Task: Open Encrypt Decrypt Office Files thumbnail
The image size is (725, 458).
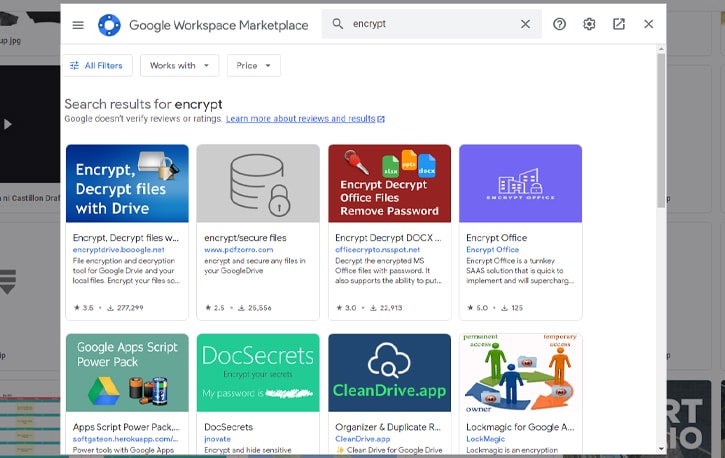Action: [x=389, y=183]
